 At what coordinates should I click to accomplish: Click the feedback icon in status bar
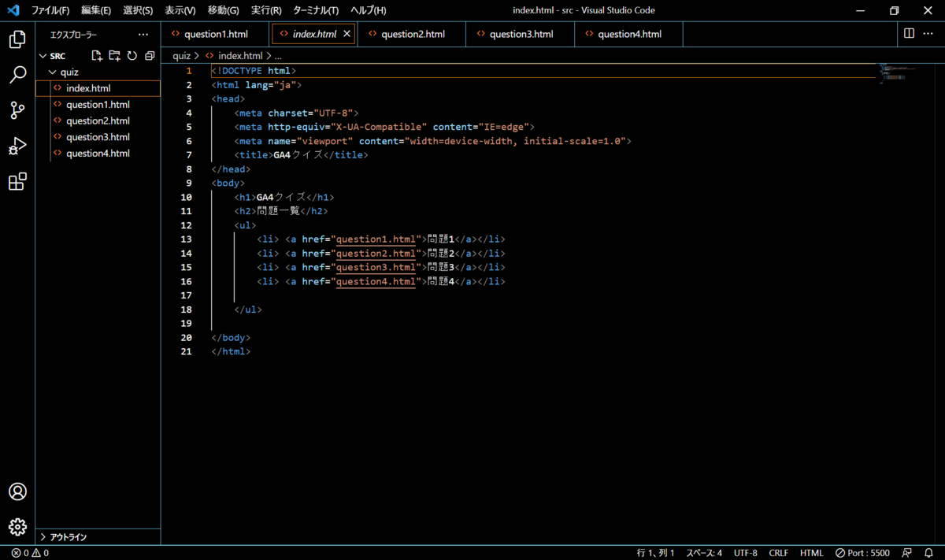click(x=907, y=553)
